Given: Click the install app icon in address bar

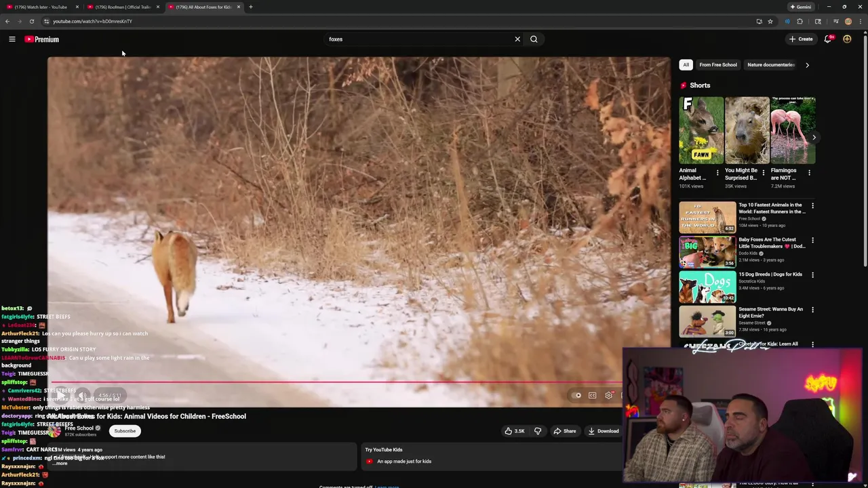Looking at the screenshot, I should tap(759, 21).
